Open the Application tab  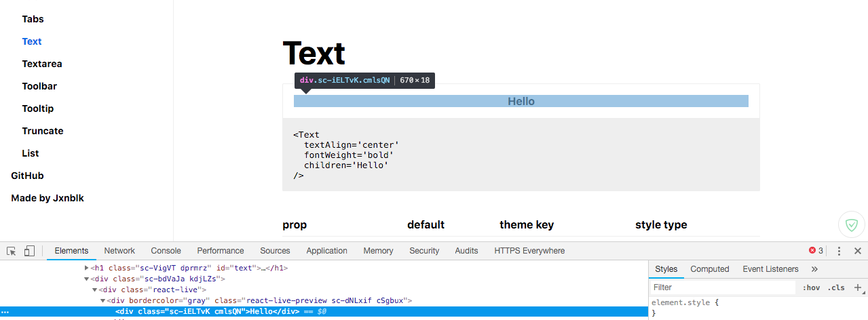point(326,251)
